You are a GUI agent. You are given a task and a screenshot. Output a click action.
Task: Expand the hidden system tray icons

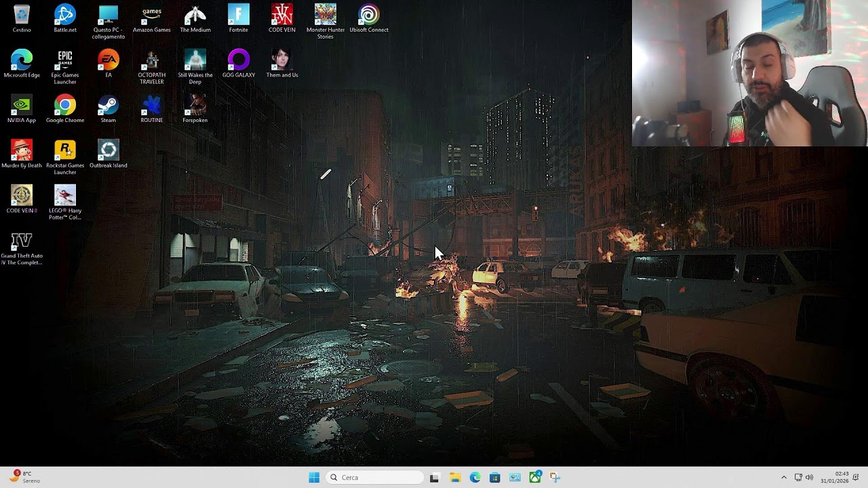[784, 478]
